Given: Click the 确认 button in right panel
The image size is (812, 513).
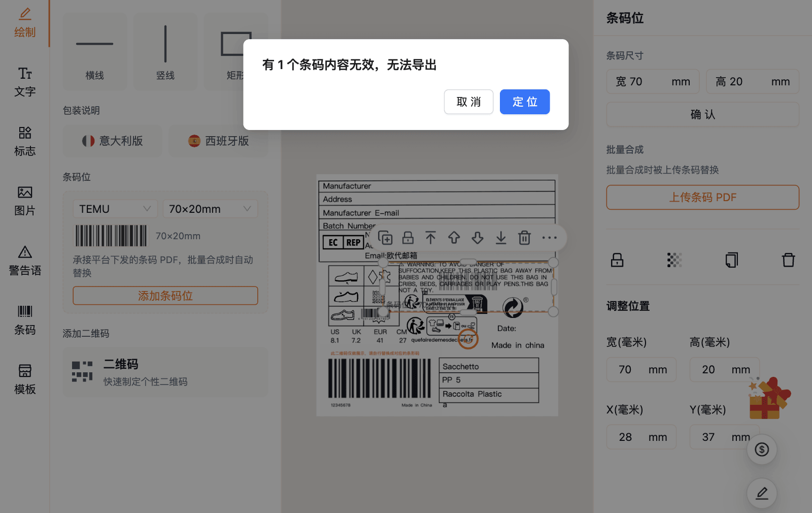Looking at the screenshot, I should coord(703,114).
